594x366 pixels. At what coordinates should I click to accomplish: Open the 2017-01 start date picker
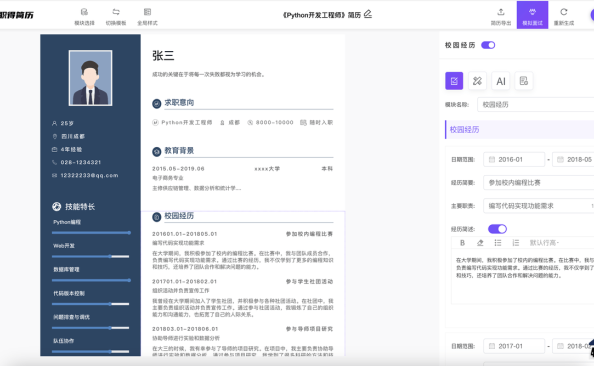[514, 346]
